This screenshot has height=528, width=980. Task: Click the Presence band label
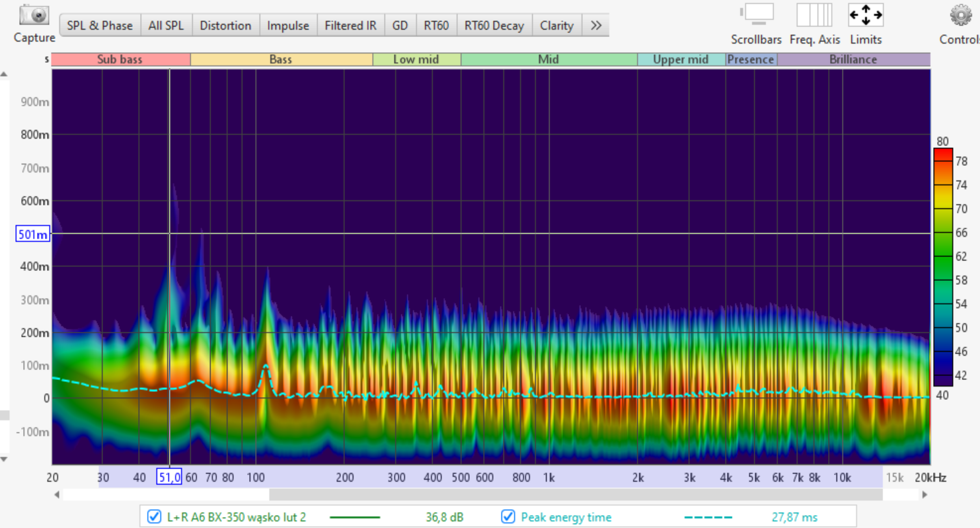(x=751, y=59)
